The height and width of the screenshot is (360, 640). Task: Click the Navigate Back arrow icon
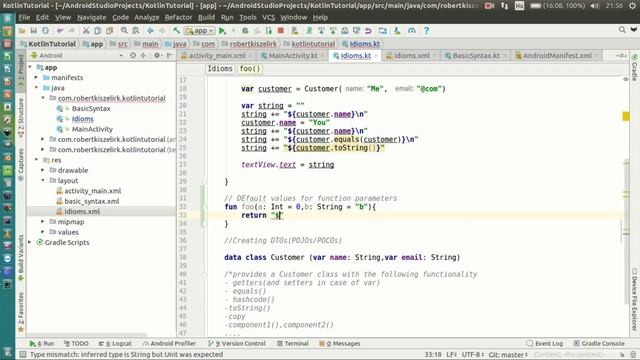coord(150,31)
